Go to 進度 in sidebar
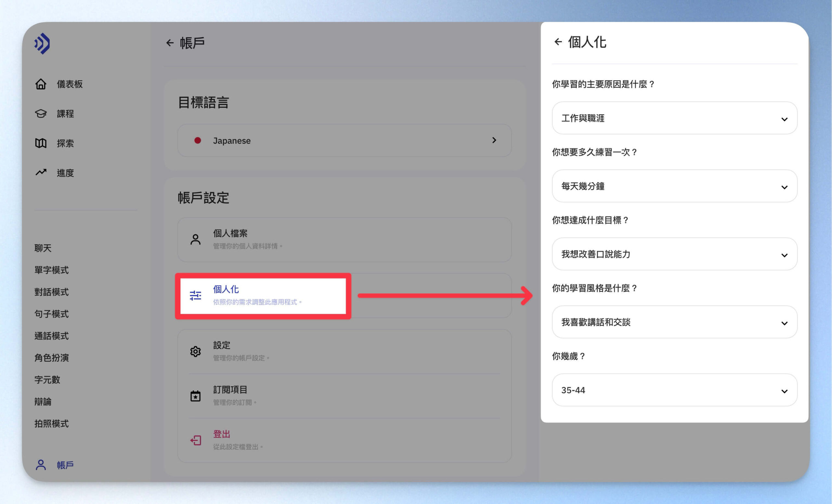The image size is (832, 504). (x=65, y=173)
